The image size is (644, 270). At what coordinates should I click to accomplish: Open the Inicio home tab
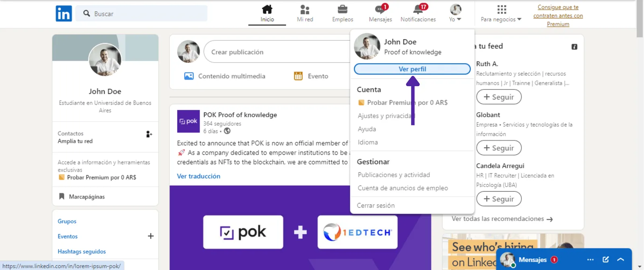pos(267,14)
